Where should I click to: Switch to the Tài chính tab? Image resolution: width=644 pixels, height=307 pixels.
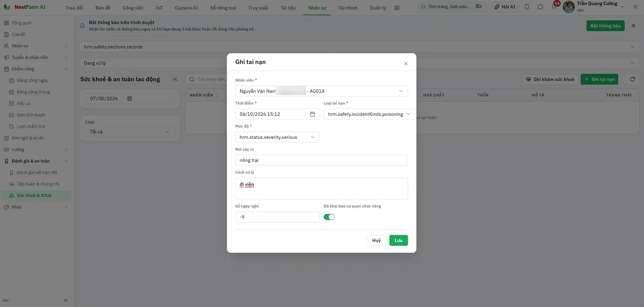coord(348,8)
